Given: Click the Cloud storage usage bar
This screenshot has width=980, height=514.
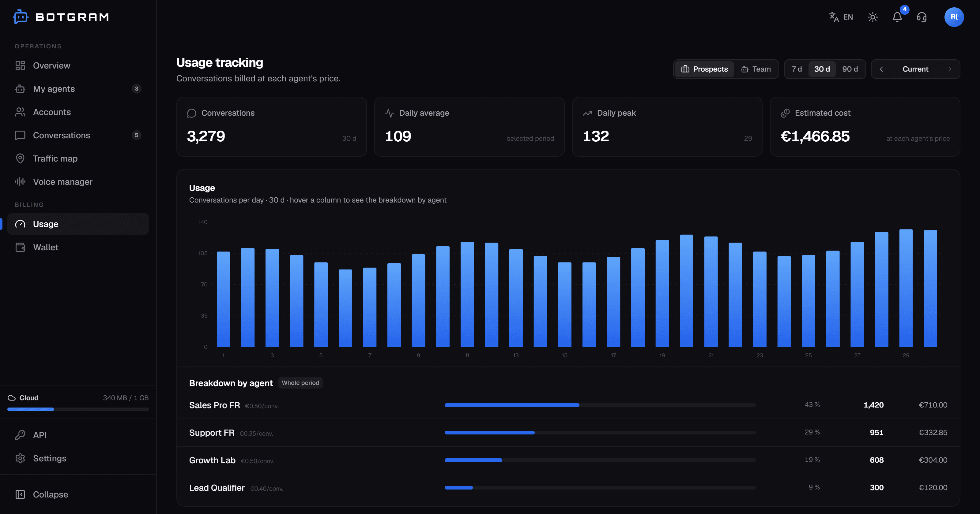Looking at the screenshot, I should pyautogui.click(x=78, y=409).
